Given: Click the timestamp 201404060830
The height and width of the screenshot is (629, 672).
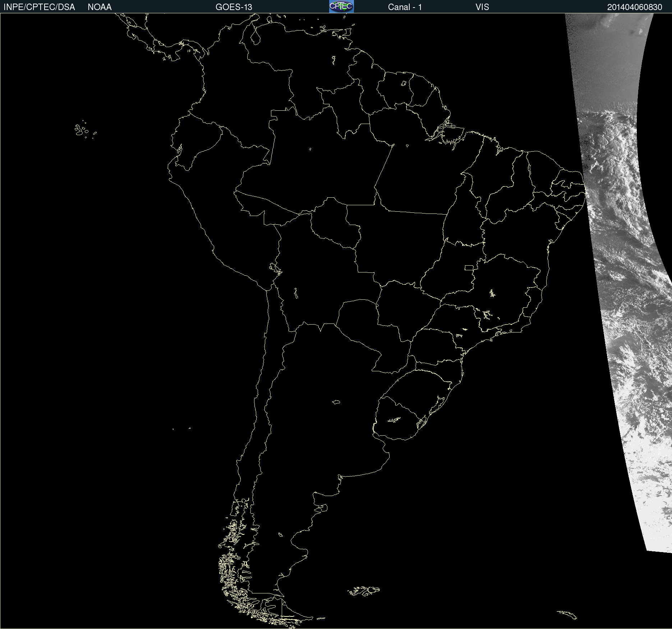Looking at the screenshot, I should click(635, 7).
